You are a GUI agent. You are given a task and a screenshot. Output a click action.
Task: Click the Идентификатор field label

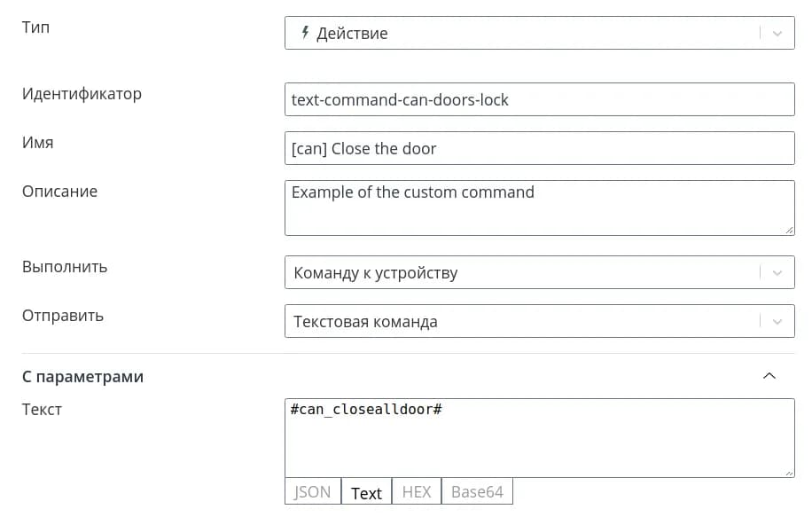[82, 94]
